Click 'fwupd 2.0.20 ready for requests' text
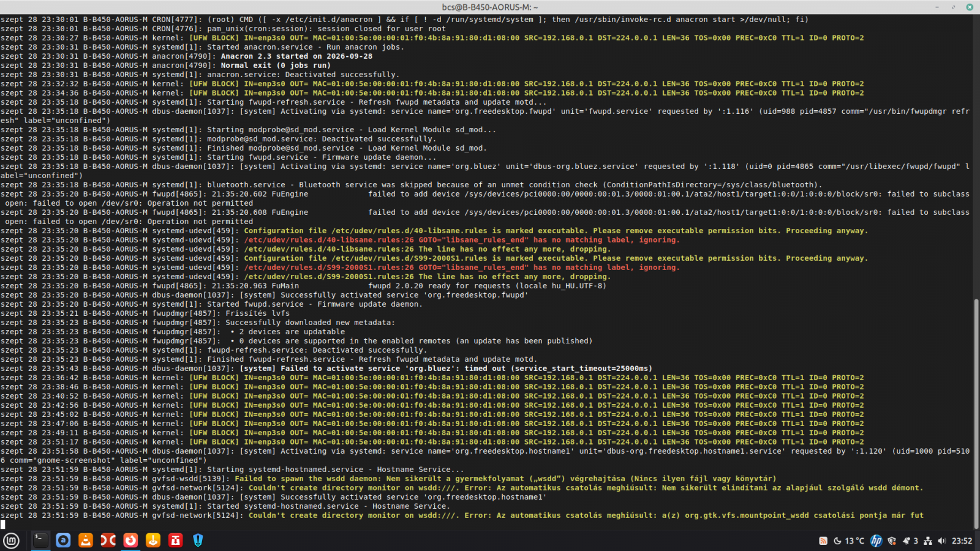Screen dimensions: 980x551 (x=439, y=286)
